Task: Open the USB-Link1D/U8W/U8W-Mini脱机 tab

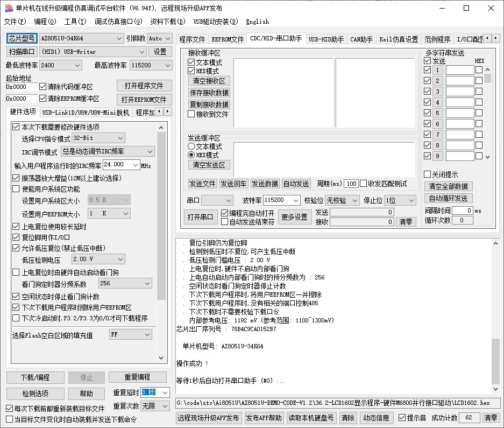Action: (86, 113)
